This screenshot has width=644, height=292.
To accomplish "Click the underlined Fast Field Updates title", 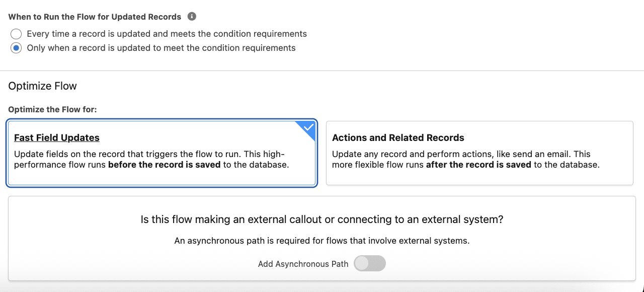I will pyautogui.click(x=57, y=138).
